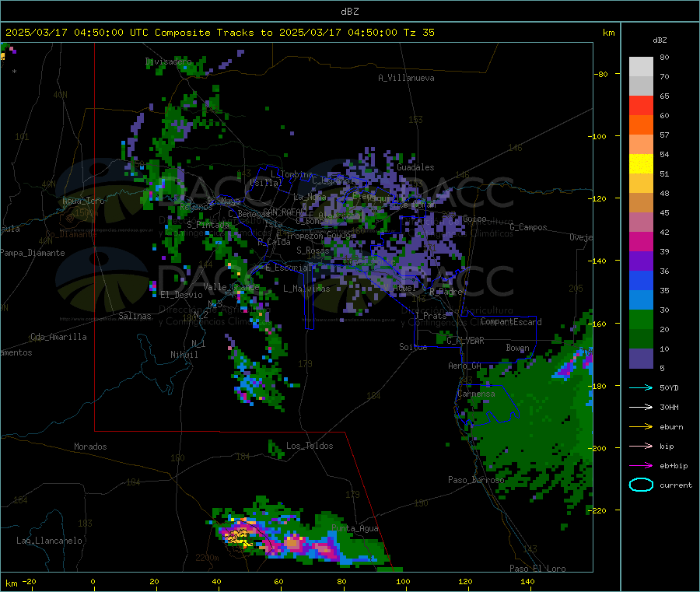
Task: Click the 'Tz 35' threshold text
Action: (x=418, y=33)
